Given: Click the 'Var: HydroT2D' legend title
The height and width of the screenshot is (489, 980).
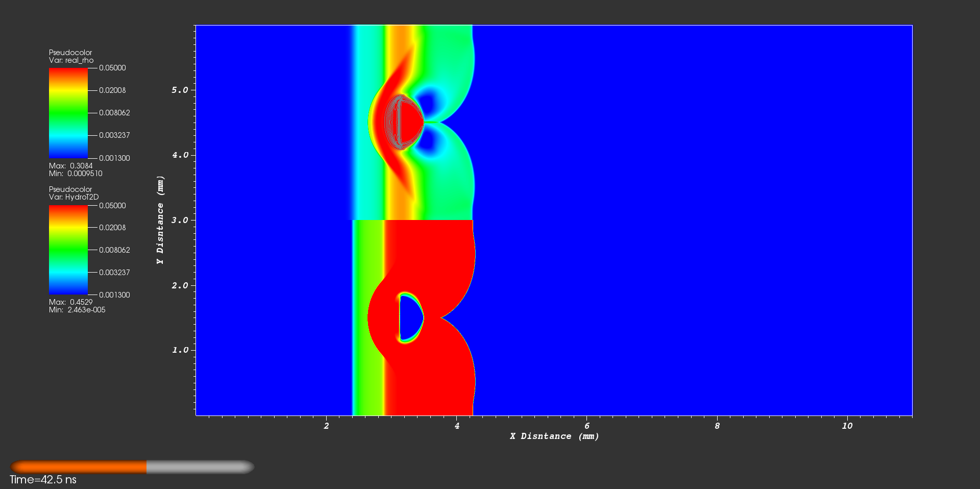Looking at the screenshot, I should pos(74,197).
